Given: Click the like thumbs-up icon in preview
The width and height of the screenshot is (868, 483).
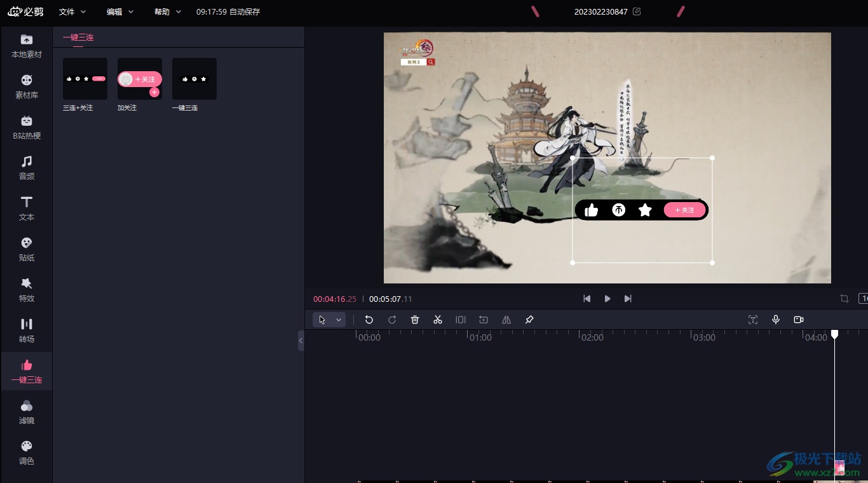Looking at the screenshot, I should pyautogui.click(x=592, y=210).
